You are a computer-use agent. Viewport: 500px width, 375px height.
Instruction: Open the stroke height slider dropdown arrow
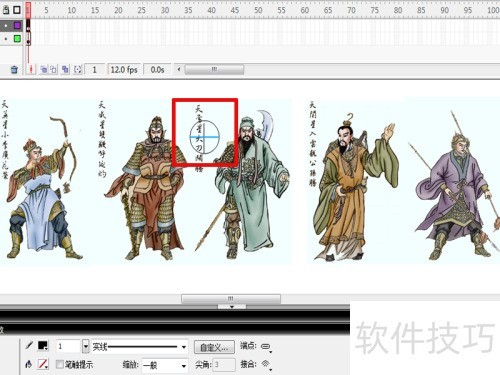[86, 346]
